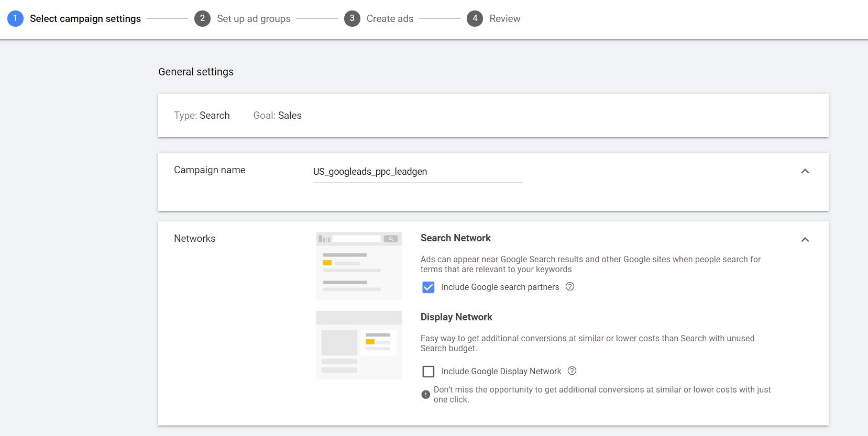
Task: Click the step 4 Review circle
Action: [x=475, y=18]
